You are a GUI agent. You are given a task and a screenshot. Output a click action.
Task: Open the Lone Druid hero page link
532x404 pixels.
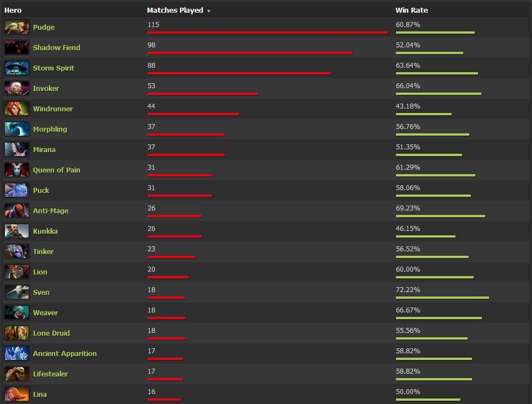click(52, 333)
